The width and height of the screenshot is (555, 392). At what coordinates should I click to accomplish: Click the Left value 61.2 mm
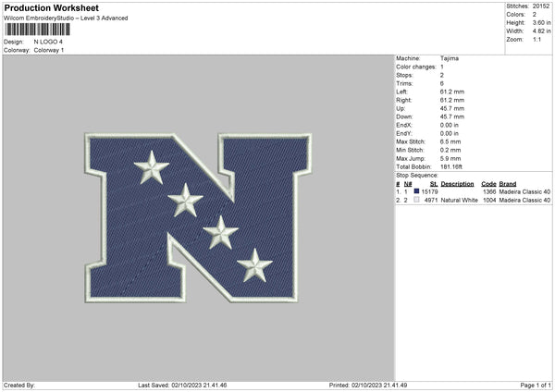pyautogui.click(x=452, y=92)
